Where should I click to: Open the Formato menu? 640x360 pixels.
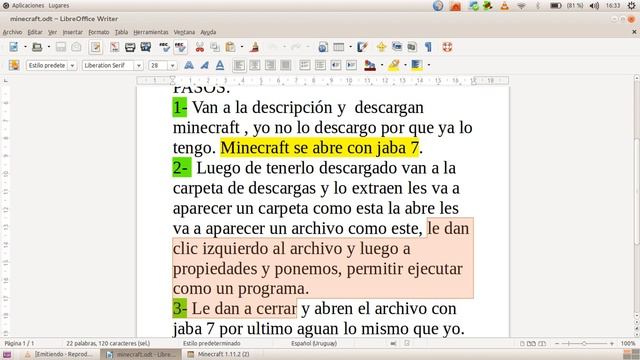99,32
